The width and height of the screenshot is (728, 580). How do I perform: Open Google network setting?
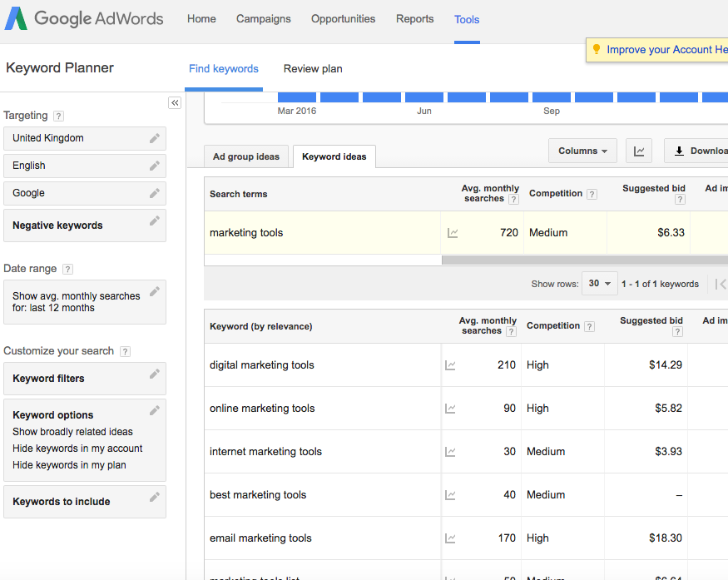point(85,193)
